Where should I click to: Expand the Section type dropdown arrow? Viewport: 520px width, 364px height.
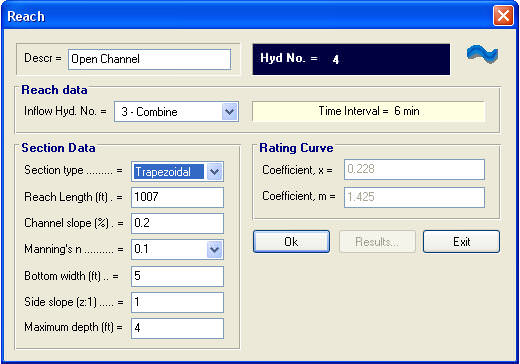click(214, 172)
